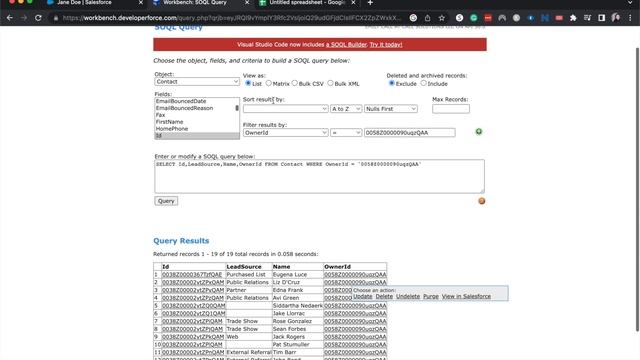The image size is (640, 360).
Task: Click the Max Records input field
Action: click(x=451, y=109)
